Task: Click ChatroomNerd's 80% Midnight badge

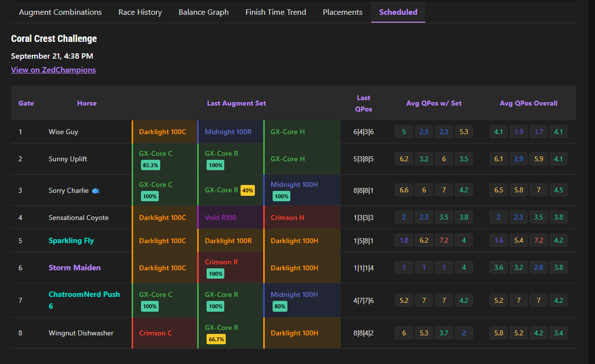Action: (280, 306)
